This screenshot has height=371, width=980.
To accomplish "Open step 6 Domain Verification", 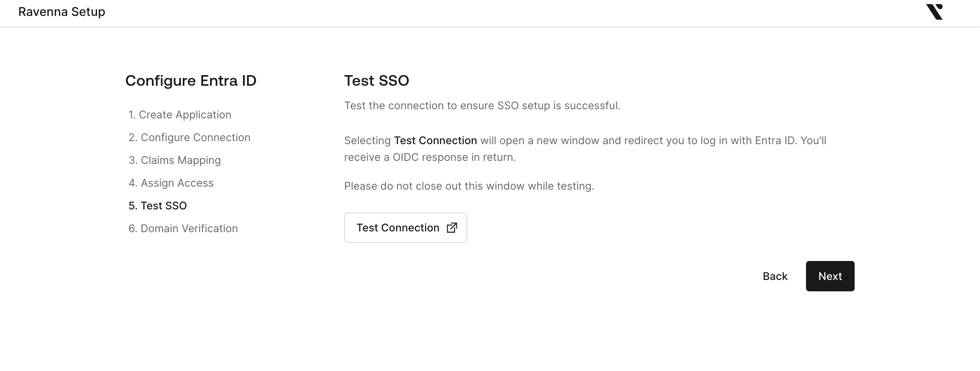I will [x=183, y=229].
